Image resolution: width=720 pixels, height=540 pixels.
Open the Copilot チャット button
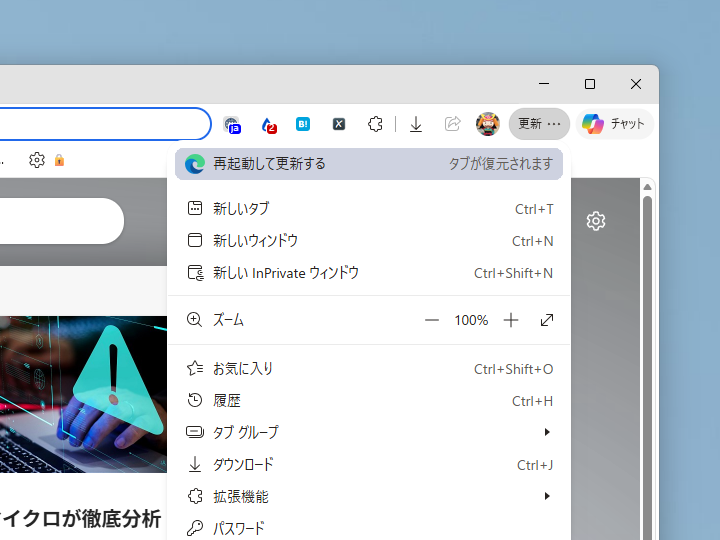click(x=614, y=124)
